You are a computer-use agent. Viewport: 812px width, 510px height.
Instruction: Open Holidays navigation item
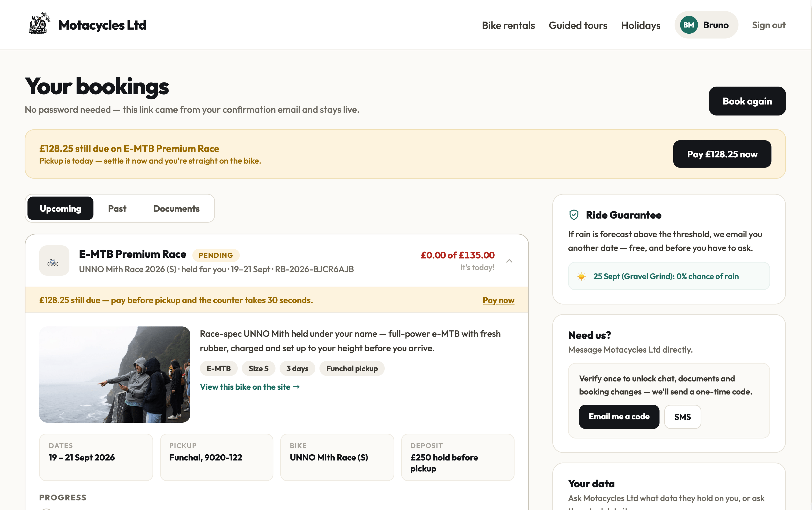(x=640, y=25)
